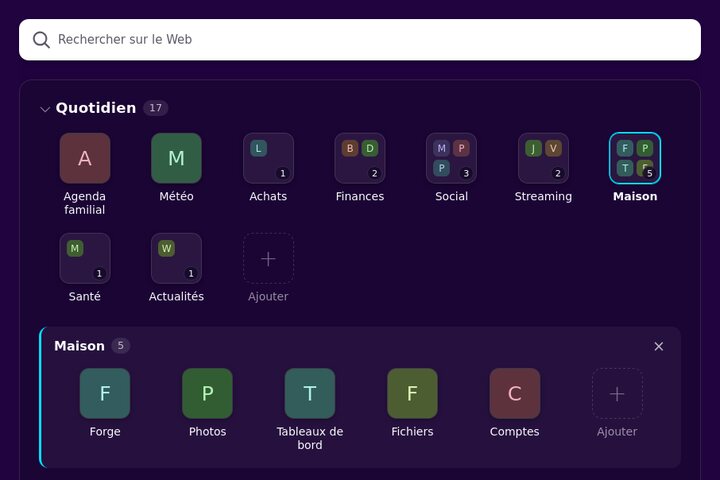Close the Maison folder panel
720x480 pixels.
tap(658, 346)
